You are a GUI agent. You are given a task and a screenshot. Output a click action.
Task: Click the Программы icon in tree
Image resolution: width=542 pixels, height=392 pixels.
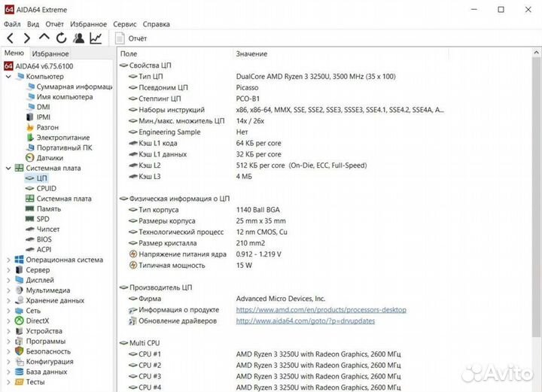click(19, 342)
